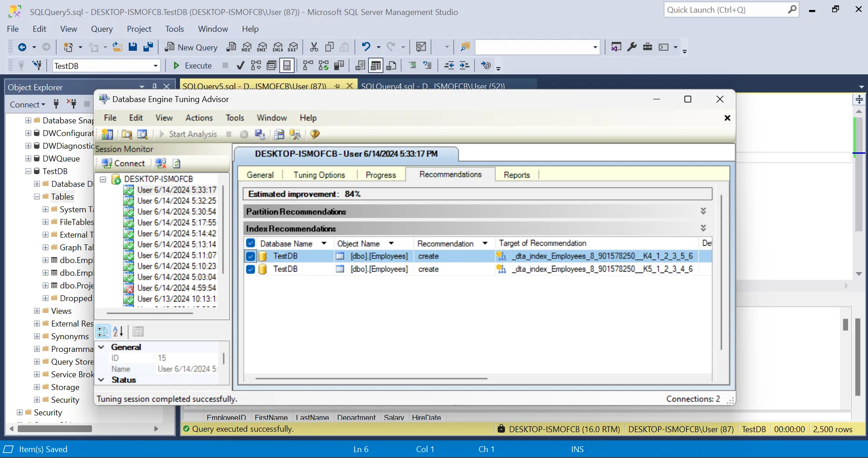Screen dimensions: 868x458
Task: Click Open Session folder icon in Tuning Advisor
Action: (x=127, y=134)
